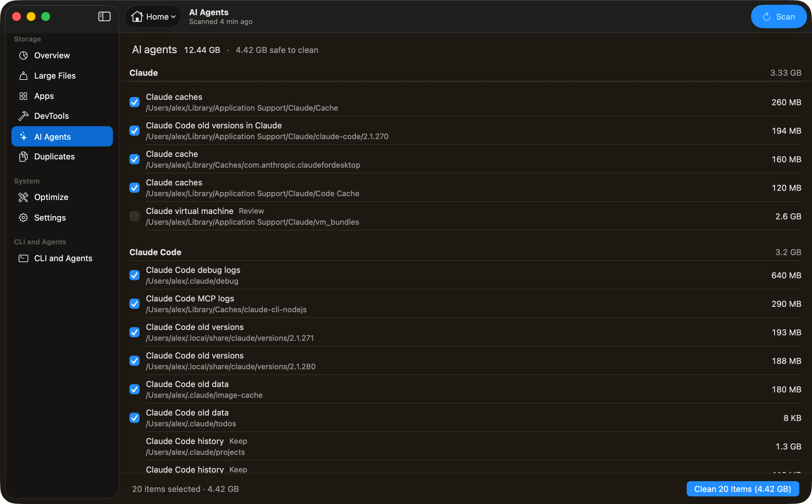812x504 pixels.
Task: Click the Review tag on virtual machine
Action: pos(251,211)
